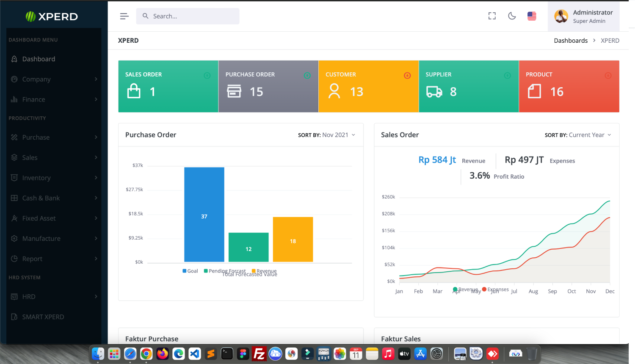Open the Purchase Order Nov 2021 sort dropdown
This screenshot has height=364, width=635.
327,135
